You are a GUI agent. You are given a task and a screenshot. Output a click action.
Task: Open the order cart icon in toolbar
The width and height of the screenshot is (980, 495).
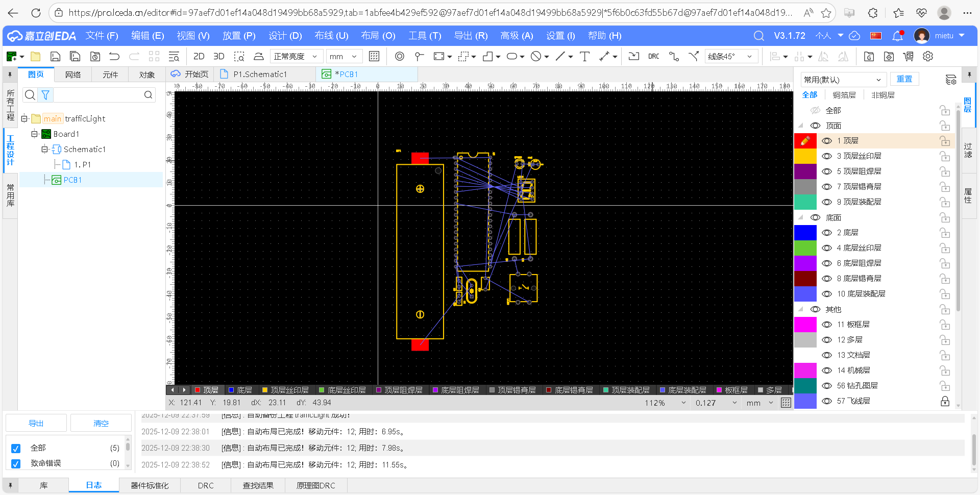click(909, 56)
